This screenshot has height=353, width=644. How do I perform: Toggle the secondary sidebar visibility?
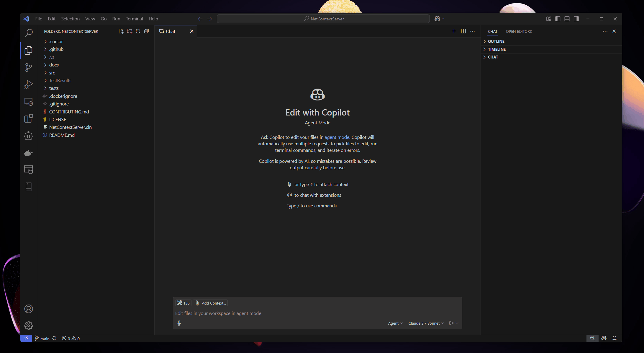pos(576,19)
